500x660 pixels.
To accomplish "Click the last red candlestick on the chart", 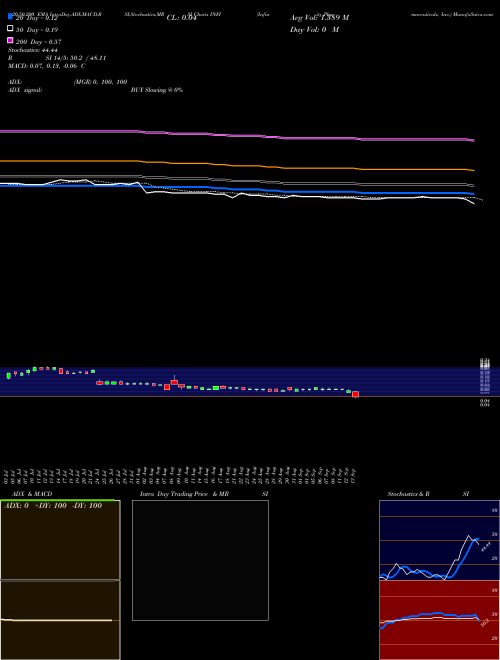I will (355, 394).
